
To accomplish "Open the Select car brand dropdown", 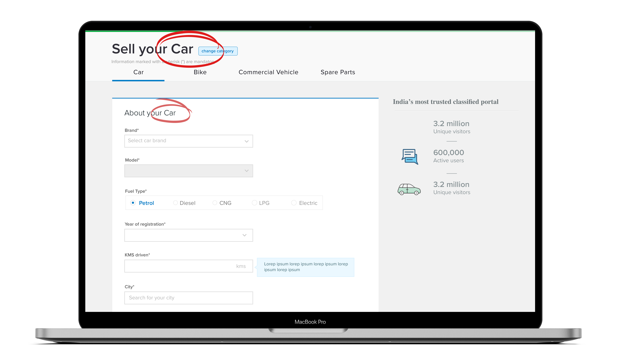I will [188, 141].
